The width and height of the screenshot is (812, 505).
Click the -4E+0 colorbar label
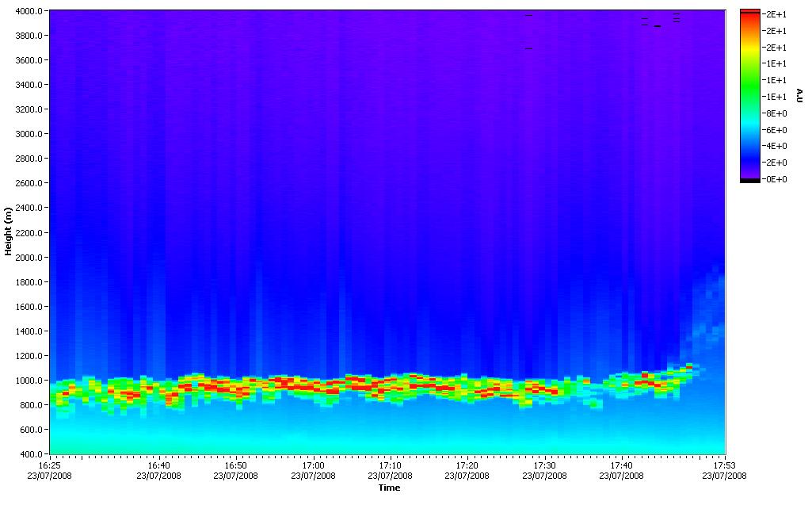(775, 146)
